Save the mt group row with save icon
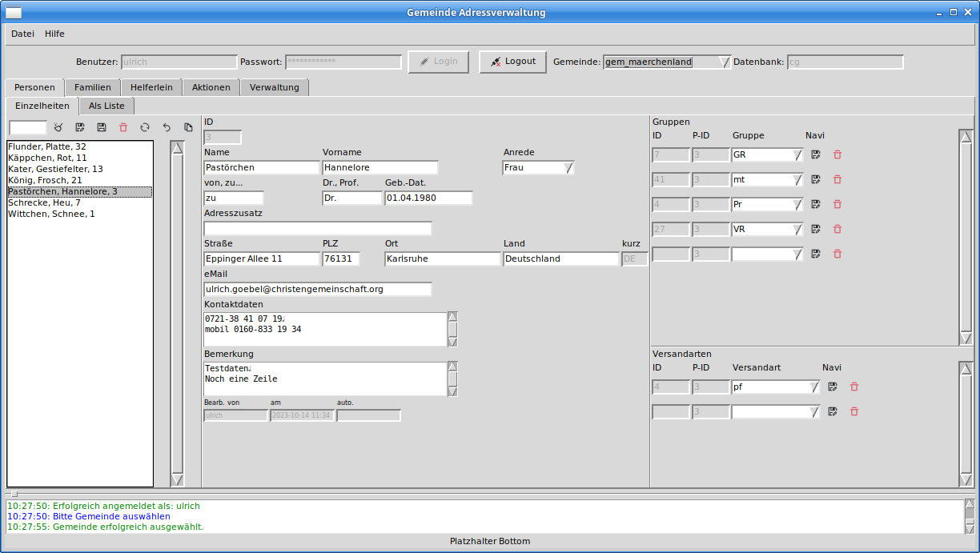Screen dimensions: 980x553 (816, 179)
